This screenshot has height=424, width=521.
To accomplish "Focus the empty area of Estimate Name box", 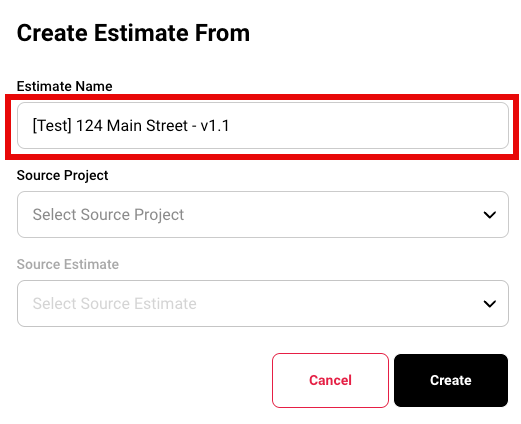I will coord(367,125).
